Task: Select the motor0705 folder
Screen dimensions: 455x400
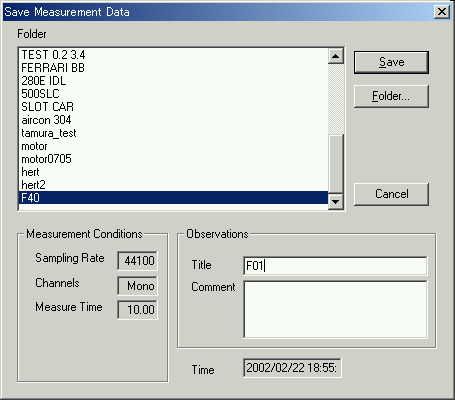Action: [x=174, y=159]
